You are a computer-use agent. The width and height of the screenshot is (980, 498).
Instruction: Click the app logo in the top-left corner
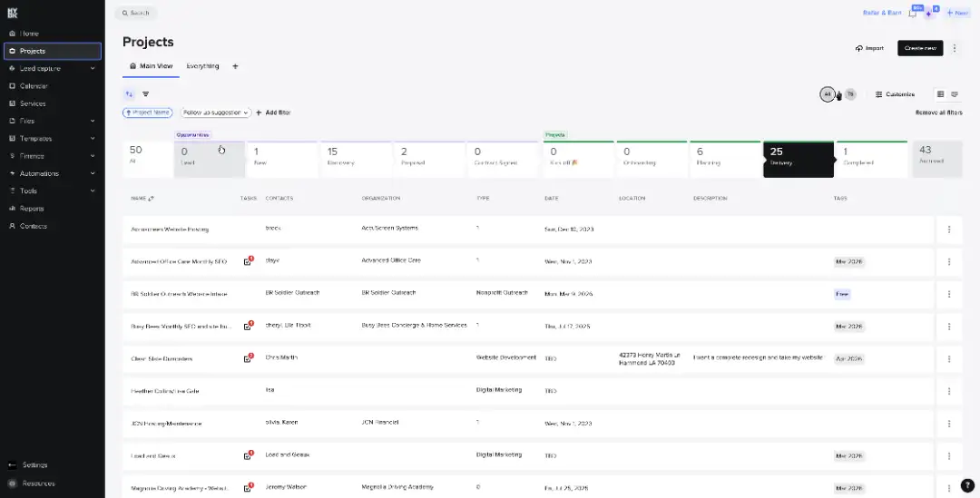[x=13, y=13]
